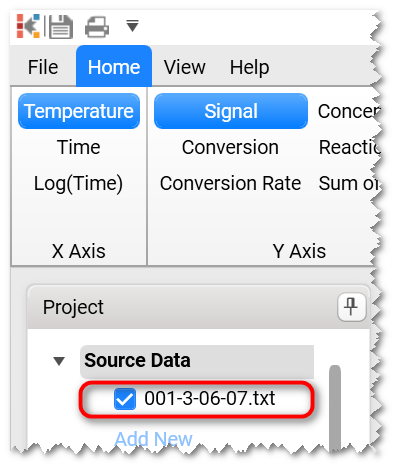Switch to the Home tab
This screenshot has width=399, height=471.
click(114, 66)
